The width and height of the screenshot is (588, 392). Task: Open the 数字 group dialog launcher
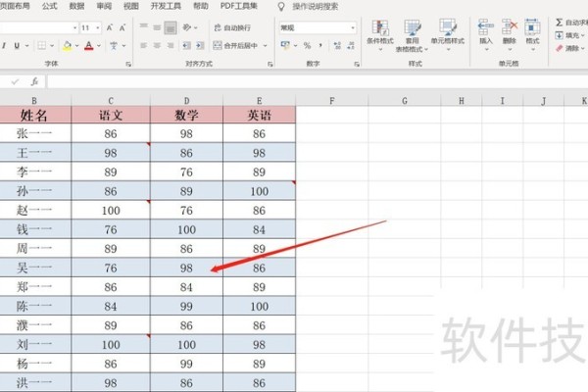[357, 65]
